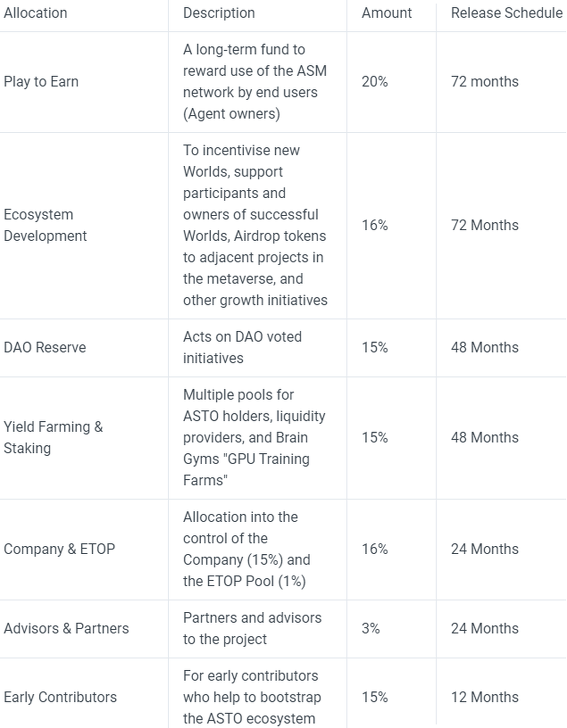
Task: Select the 12 Months release schedule cell
Action: tap(485, 697)
